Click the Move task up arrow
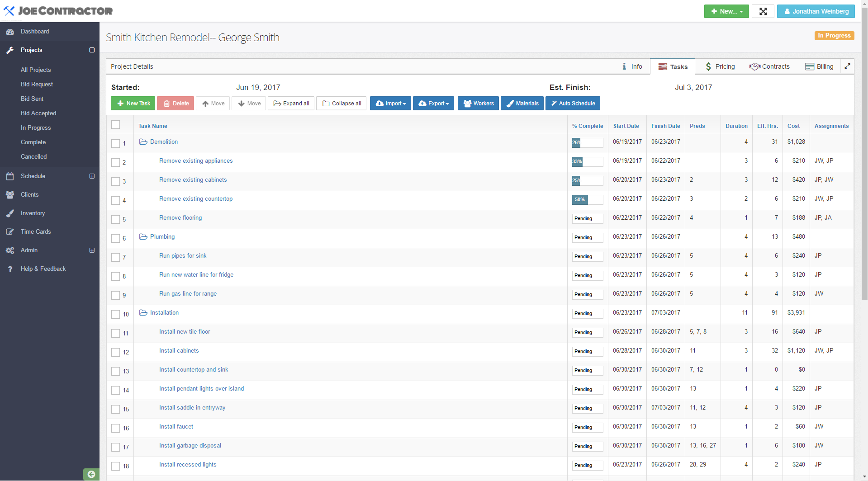Viewport: 868px width, 481px height. coord(213,103)
